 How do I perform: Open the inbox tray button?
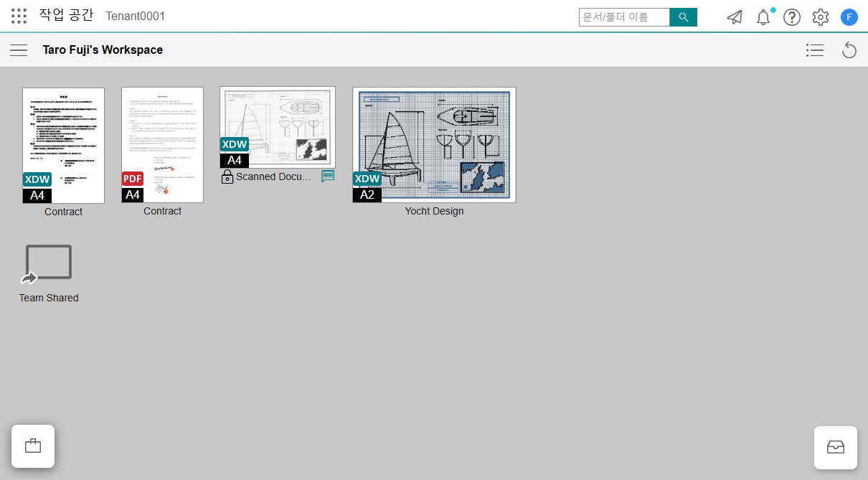(x=836, y=448)
